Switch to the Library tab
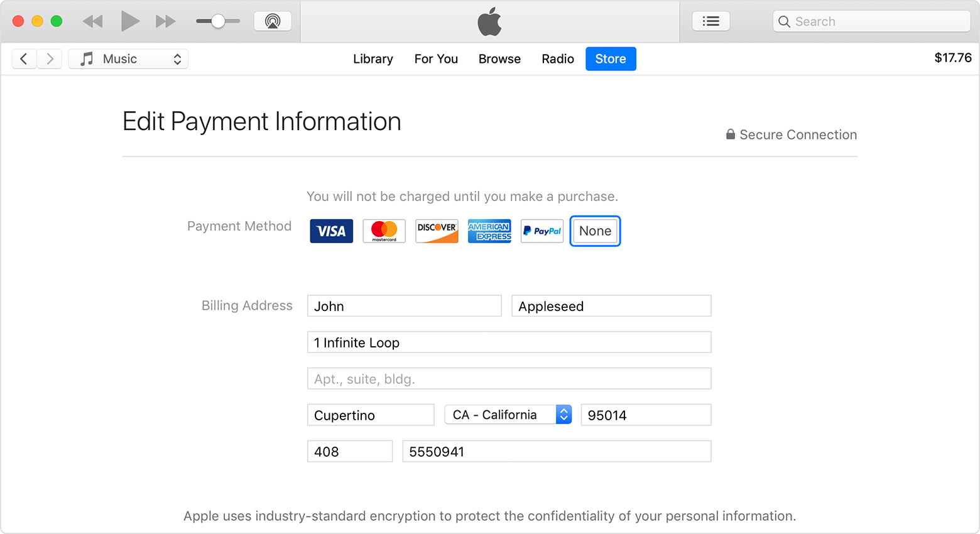The image size is (980, 534). pyautogui.click(x=373, y=59)
